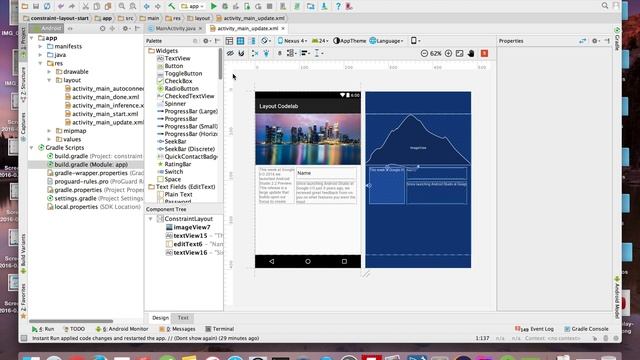Screen dimensions: 640x360
Task: Click the Cut scissors icon
Action: click(85, 6)
